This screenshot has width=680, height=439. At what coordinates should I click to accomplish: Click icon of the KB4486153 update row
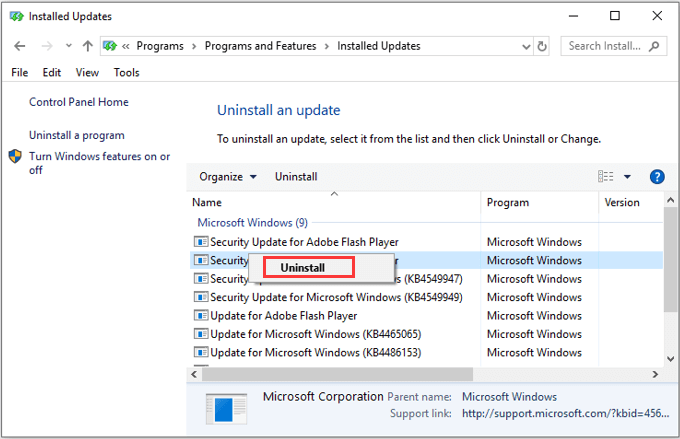(x=201, y=352)
